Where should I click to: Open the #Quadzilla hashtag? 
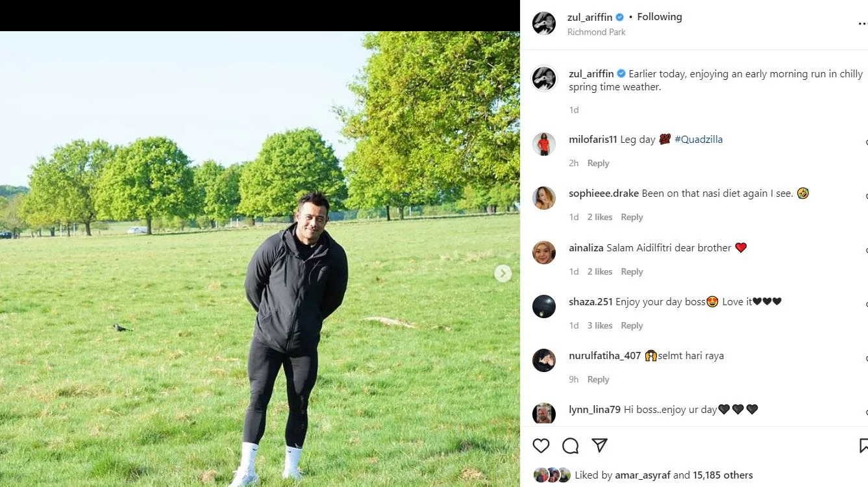(699, 140)
